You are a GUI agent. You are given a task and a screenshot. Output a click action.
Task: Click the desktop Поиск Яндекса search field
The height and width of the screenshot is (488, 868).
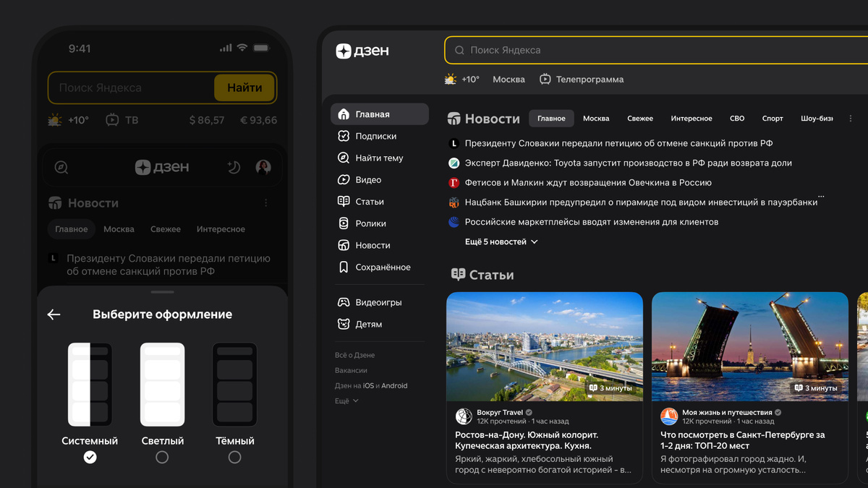(656, 51)
